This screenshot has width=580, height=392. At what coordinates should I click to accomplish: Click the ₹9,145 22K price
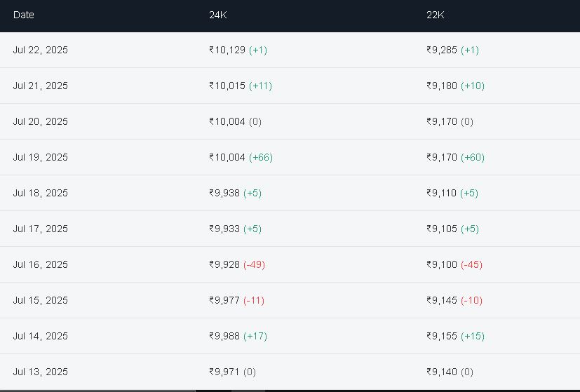tap(442, 301)
